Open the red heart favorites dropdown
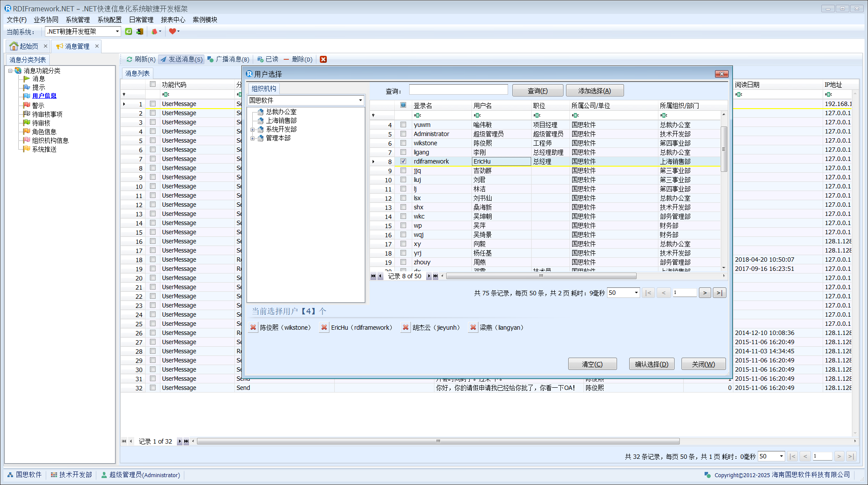868x485 pixels. (x=174, y=31)
